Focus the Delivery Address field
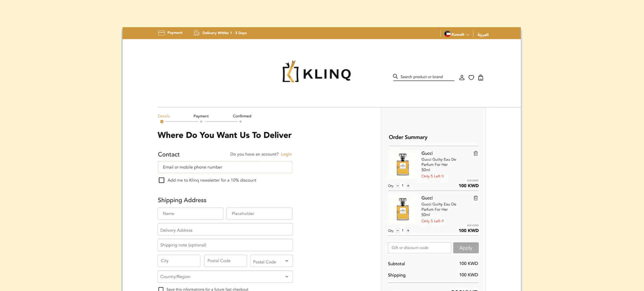644x291 pixels. pos(225,229)
